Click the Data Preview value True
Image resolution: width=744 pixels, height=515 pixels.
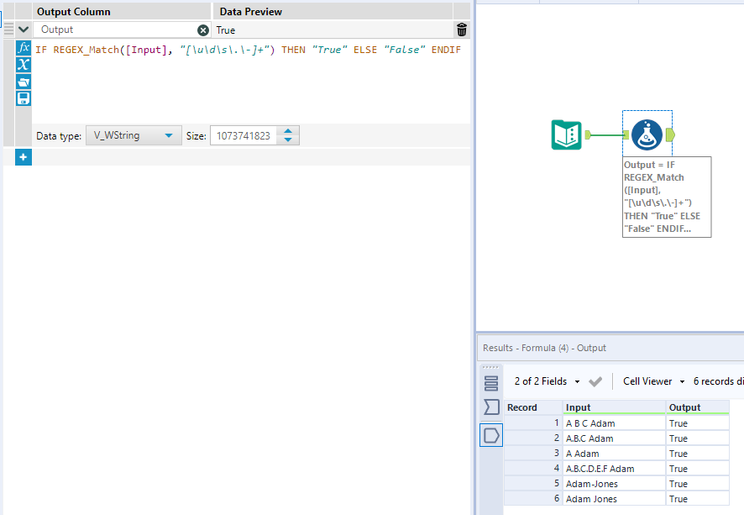(225, 30)
